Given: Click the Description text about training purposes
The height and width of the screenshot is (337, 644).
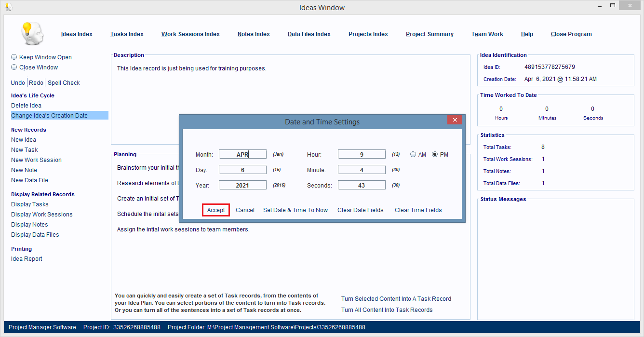Looking at the screenshot, I should [192, 68].
